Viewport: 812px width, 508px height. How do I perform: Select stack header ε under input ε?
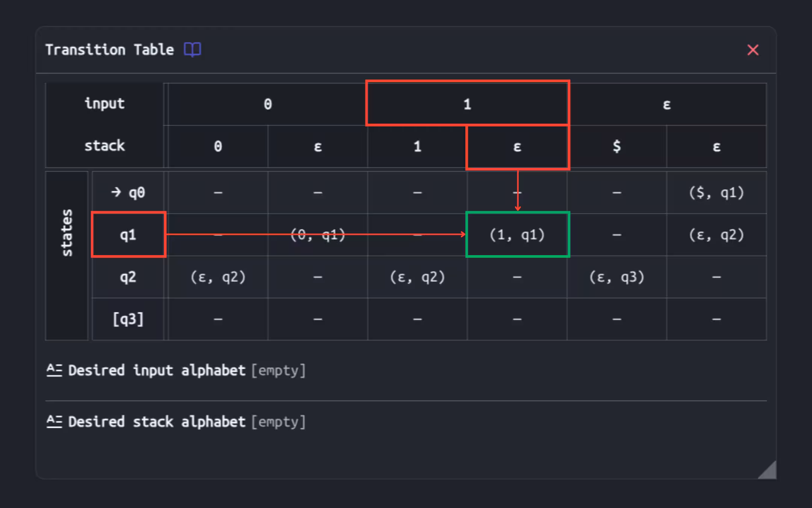coord(717,146)
